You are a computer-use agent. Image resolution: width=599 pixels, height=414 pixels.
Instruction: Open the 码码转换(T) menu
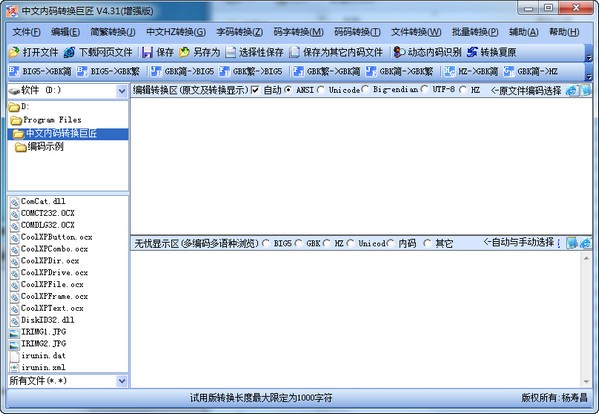357,32
